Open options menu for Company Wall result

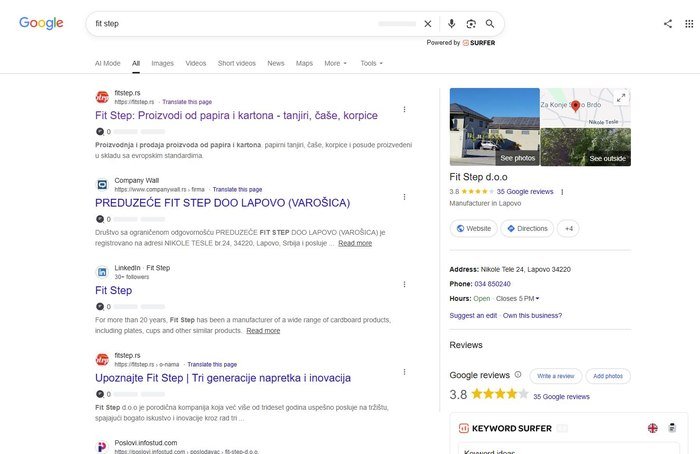(x=404, y=197)
